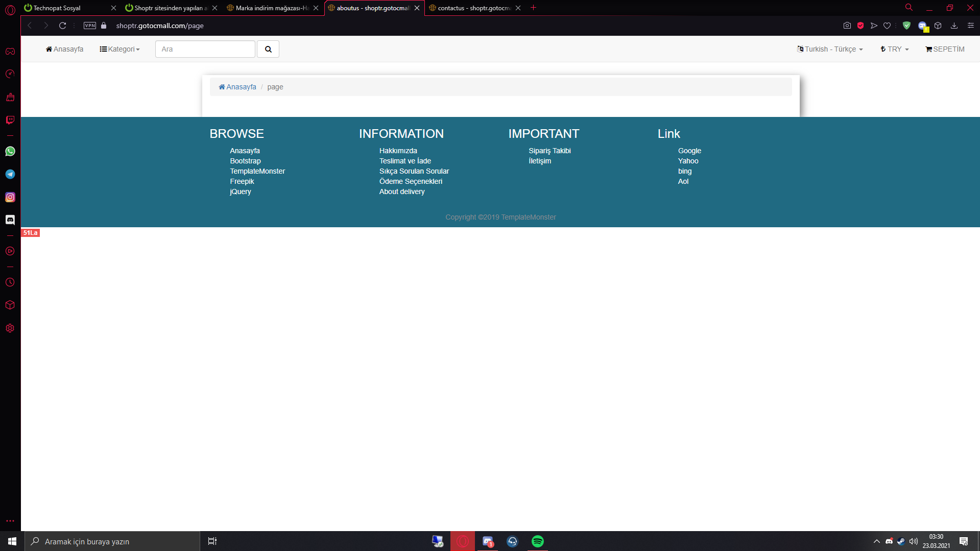The image size is (980, 551).
Task: Open Easy Setup sliders icon
Action: point(971,26)
